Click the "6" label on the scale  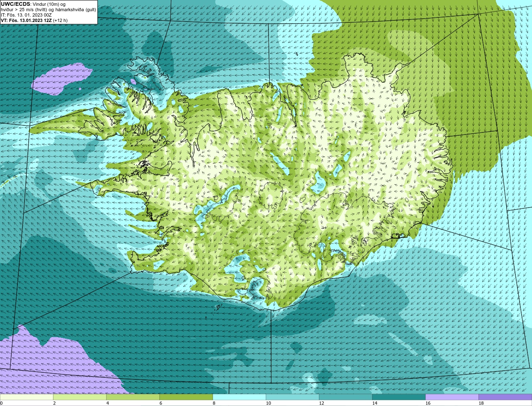[x=161, y=403]
